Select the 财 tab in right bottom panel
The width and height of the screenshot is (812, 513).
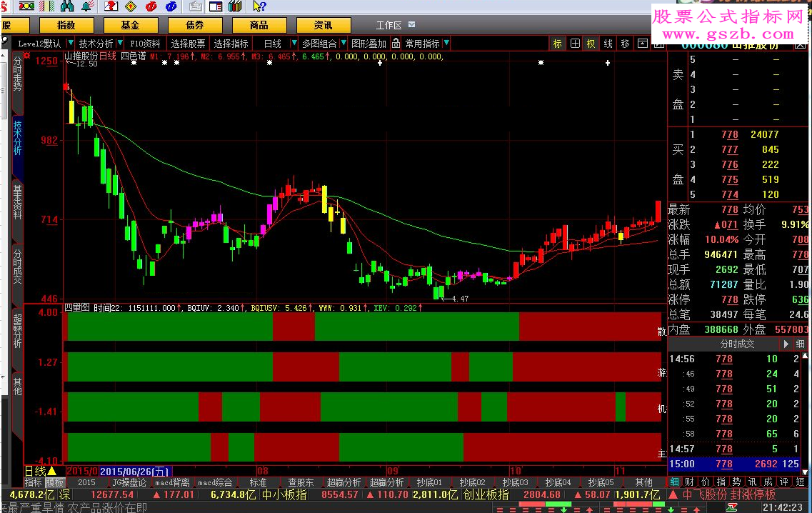[x=689, y=482]
